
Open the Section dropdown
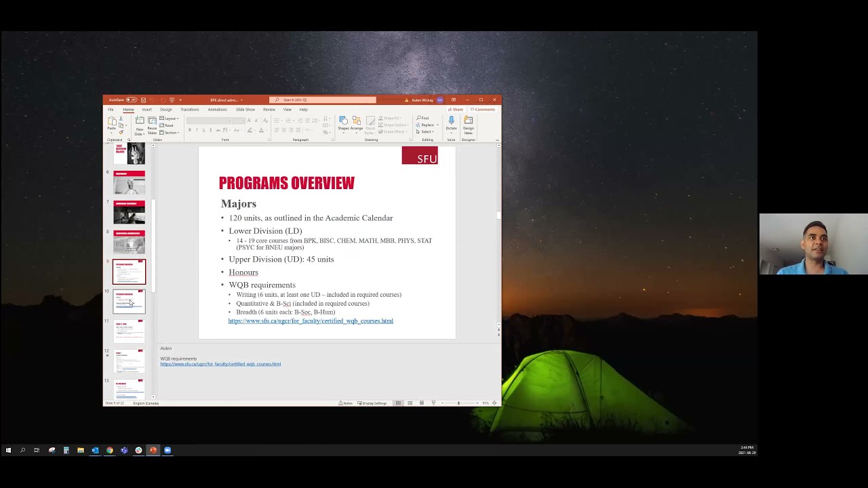[170, 133]
